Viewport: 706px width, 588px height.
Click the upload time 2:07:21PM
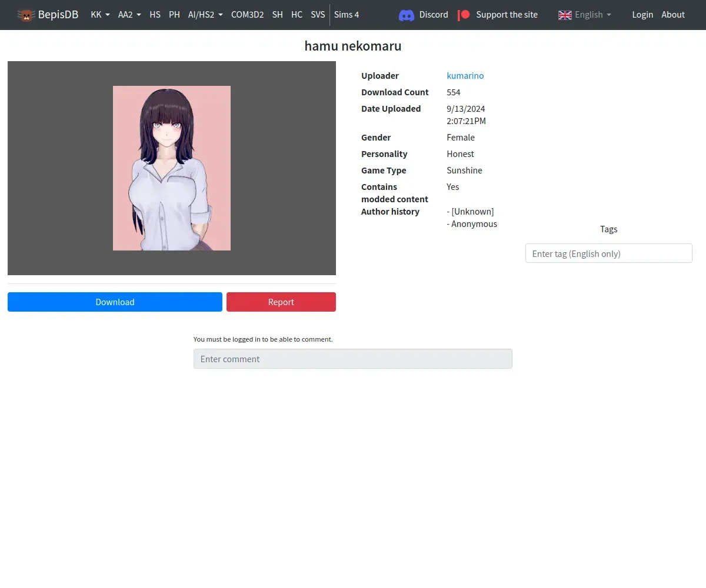467,121
